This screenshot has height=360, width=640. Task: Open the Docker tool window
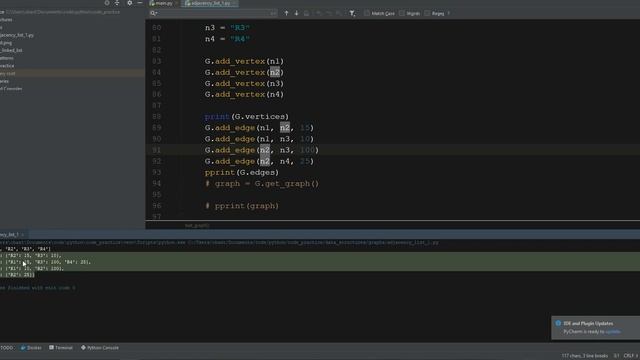coord(31,348)
